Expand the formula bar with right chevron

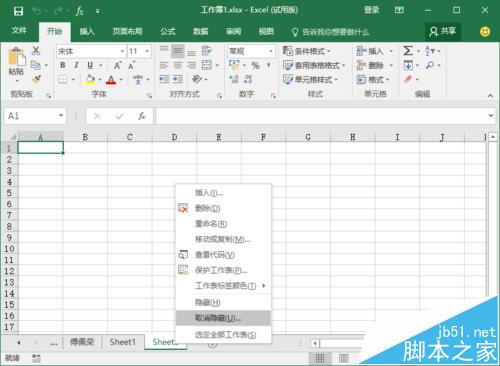[491, 116]
